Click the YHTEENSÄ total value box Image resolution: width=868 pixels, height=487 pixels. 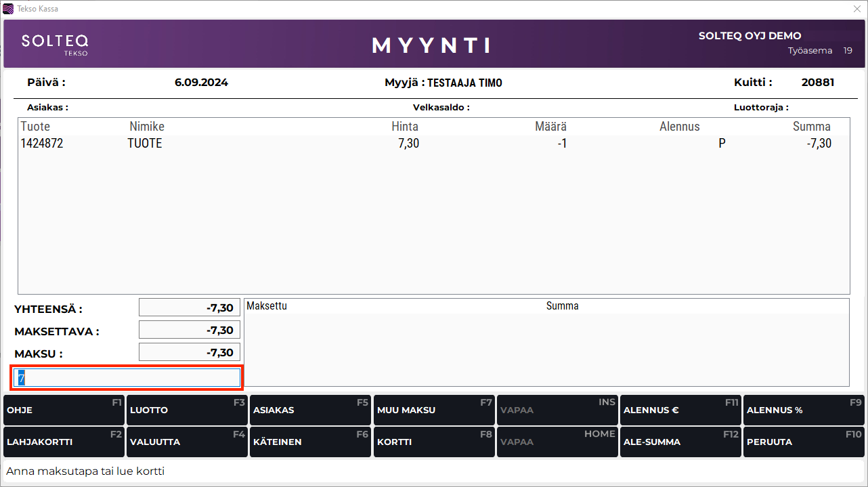pyautogui.click(x=190, y=308)
